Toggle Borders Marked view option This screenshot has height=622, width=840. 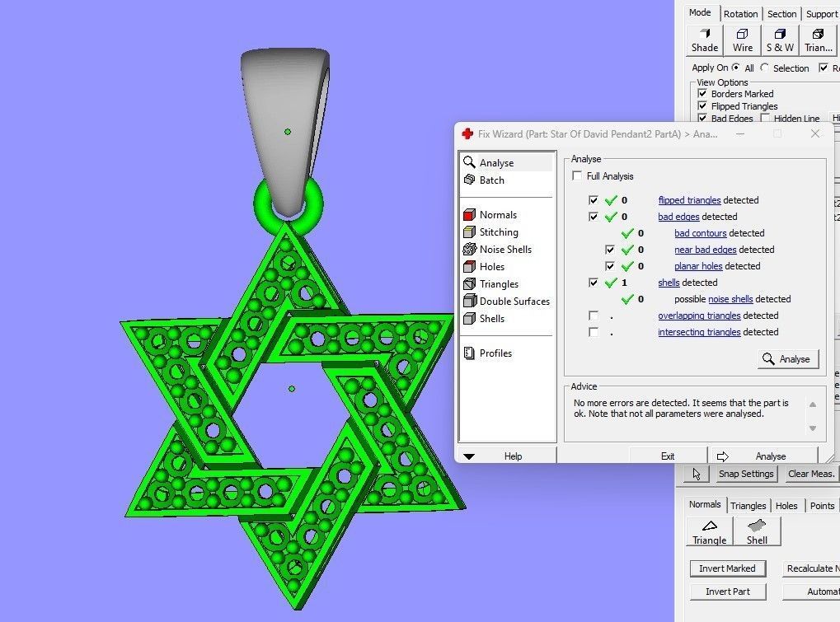(x=702, y=94)
